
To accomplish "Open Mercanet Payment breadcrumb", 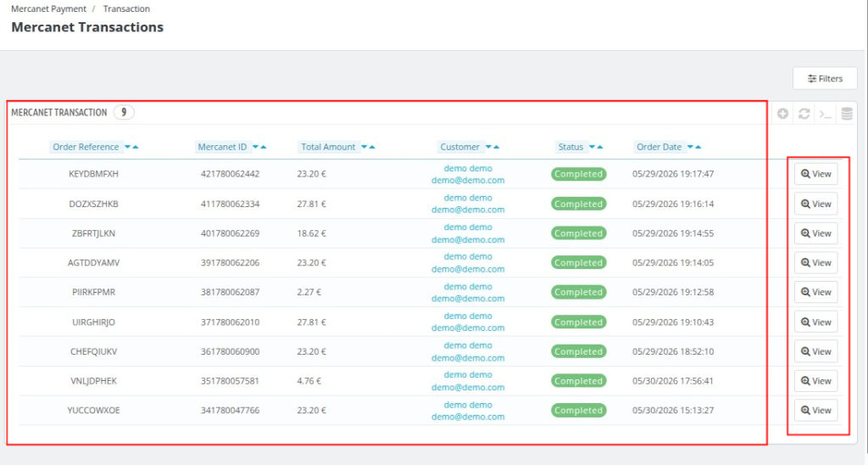I will point(48,8).
